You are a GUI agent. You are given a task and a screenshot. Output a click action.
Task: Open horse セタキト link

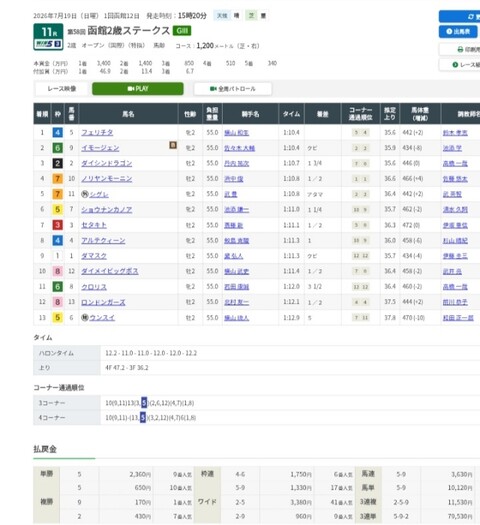(x=94, y=225)
